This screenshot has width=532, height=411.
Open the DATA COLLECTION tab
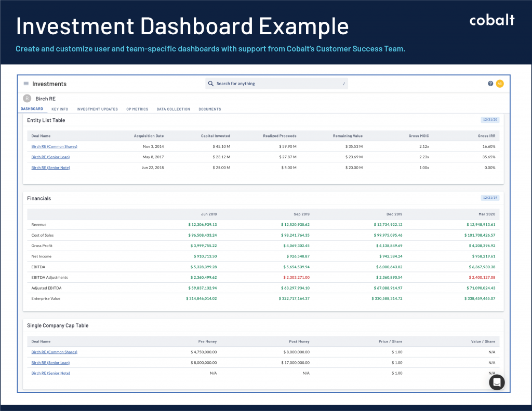coord(173,109)
